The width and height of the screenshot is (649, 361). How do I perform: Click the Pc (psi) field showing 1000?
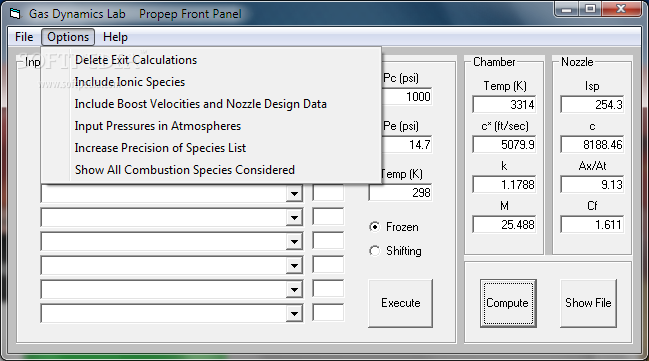(406, 97)
